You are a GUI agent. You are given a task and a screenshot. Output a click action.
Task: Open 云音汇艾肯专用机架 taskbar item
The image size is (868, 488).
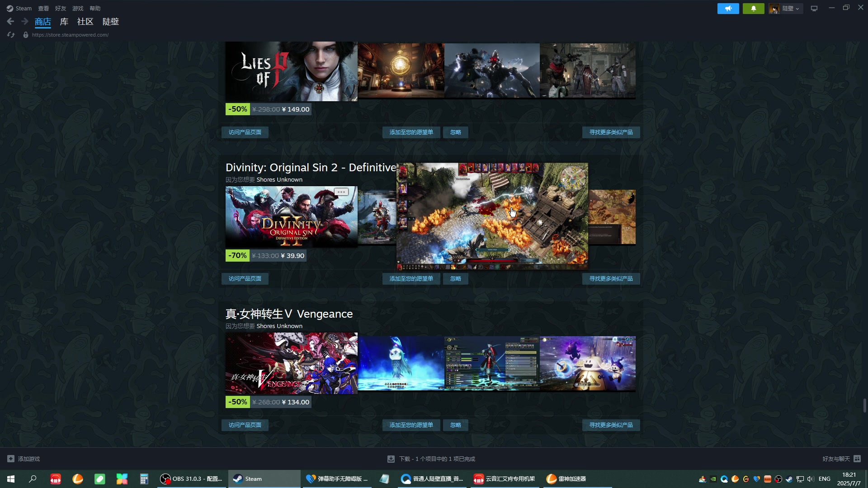click(x=504, y=479)
